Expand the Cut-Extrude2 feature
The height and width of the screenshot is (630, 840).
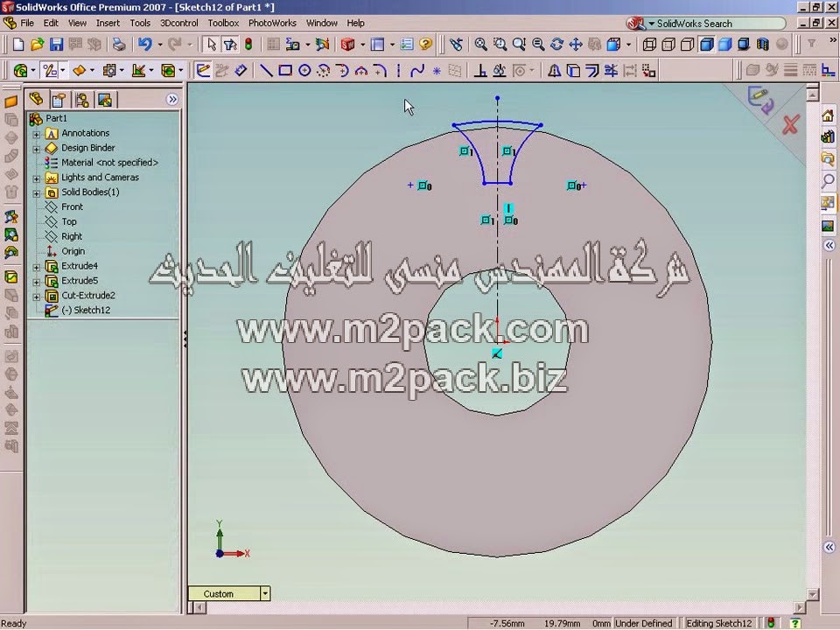click(x=37, y=297)
